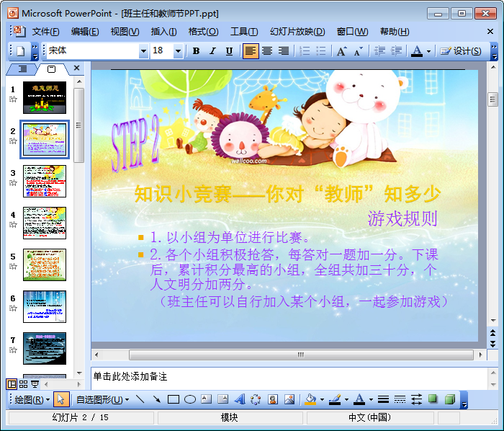Image resolution: width=504 pixels, height=431 pixels.
Task: Open line color dropdown arrow
Action: coord(346,400)
